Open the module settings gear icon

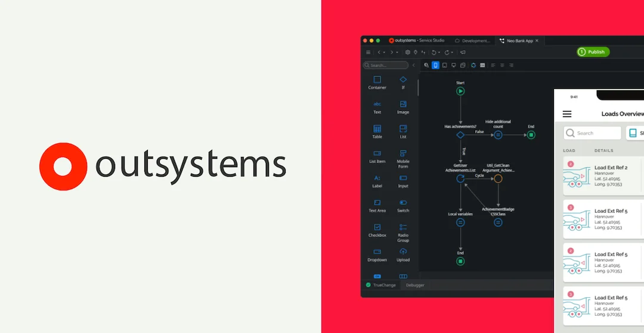(408, 52)
